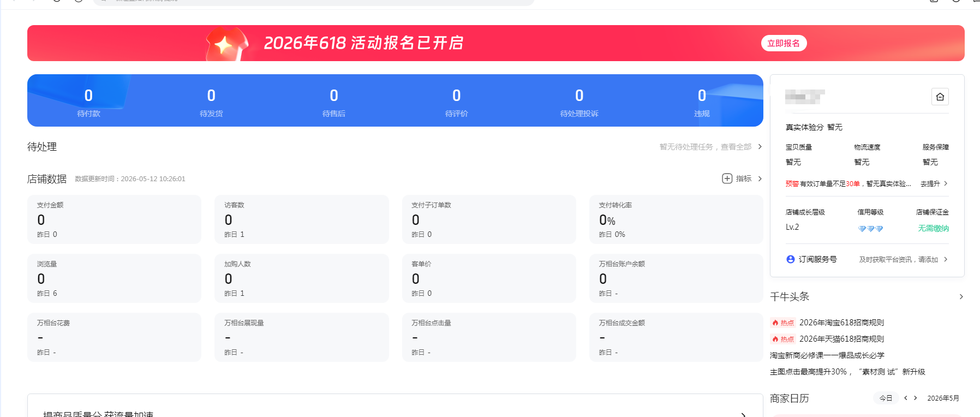Open the 待处理投诉 count
This screenshot has height=417, width=980.
coord(579,103)
